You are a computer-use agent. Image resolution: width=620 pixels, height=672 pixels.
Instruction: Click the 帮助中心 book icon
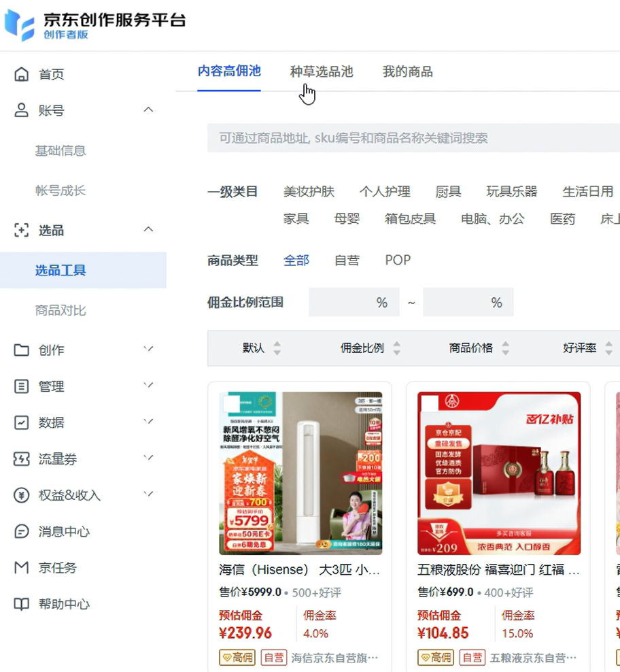(22, 604)
